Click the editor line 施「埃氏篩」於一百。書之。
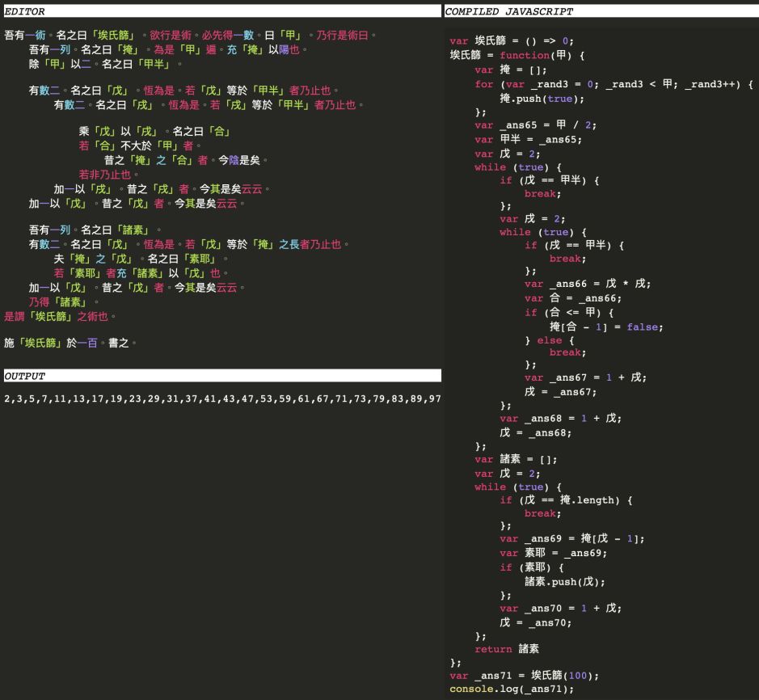Viewport: 759px width, 700px height. [x=71, y=343]
